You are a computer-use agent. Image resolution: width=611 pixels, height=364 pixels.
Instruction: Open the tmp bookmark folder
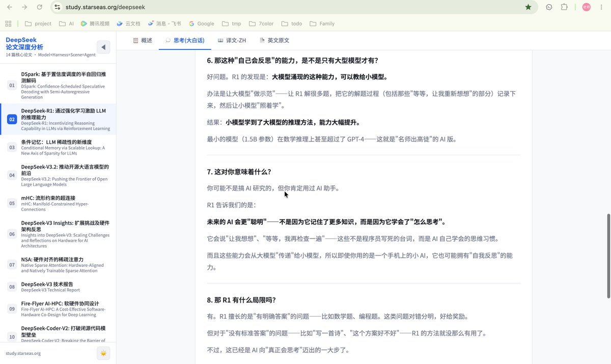(x=232, y=23)
